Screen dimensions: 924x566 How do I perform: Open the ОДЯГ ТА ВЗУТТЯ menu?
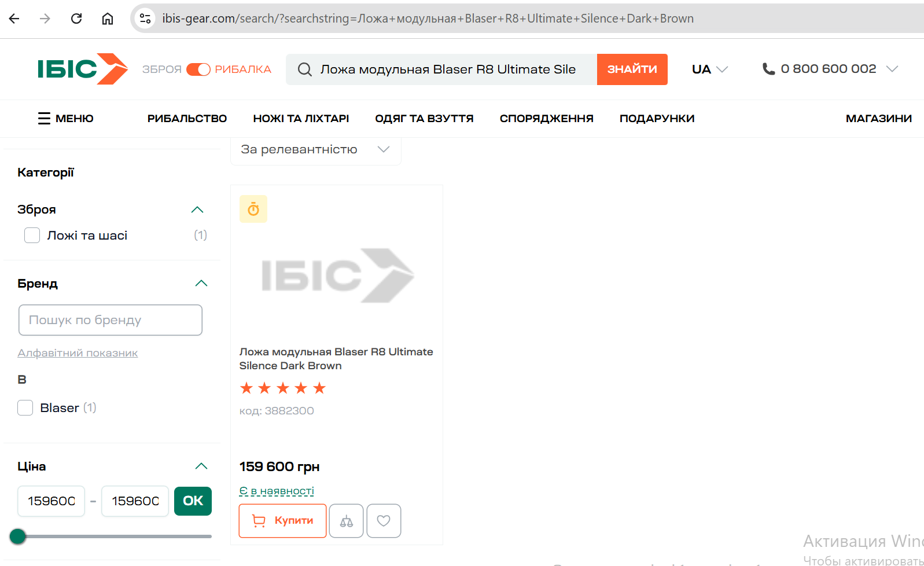[x=424, y=119]
